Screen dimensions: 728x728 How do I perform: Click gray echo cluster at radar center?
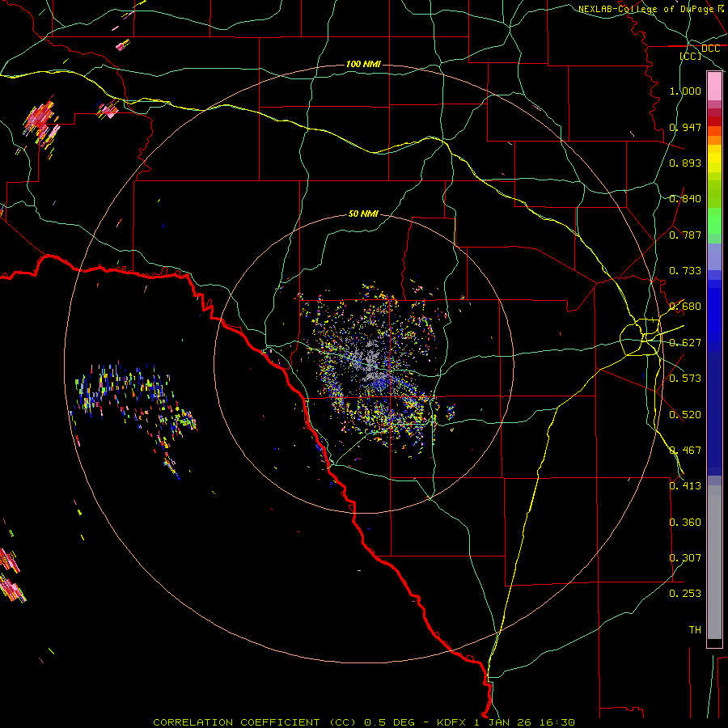pyautogui.click(x=369, y=360)
